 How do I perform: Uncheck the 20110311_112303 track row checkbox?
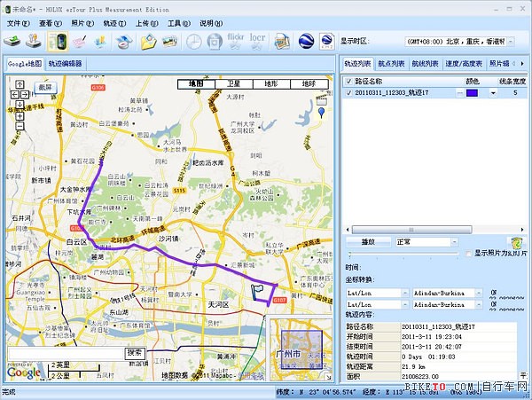[x=348, y=92]
